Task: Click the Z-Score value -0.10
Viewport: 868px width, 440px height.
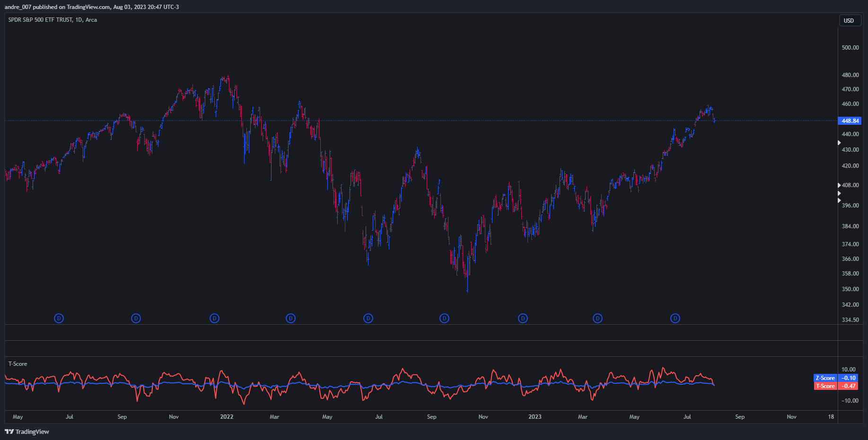Action: 849,378
